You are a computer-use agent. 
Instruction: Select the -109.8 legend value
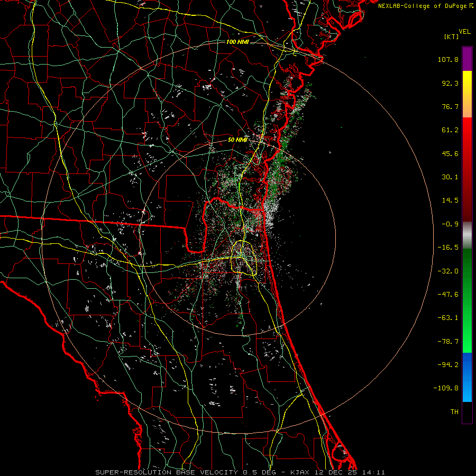[446, 388]
